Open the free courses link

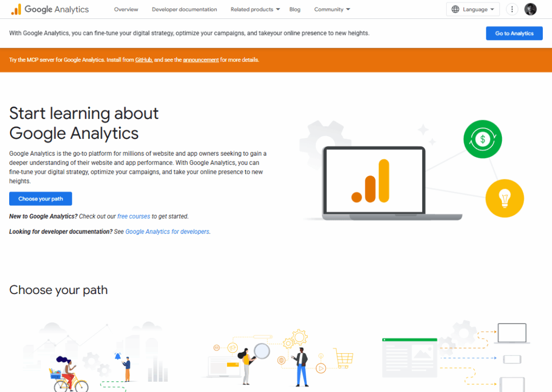(134, 216)
